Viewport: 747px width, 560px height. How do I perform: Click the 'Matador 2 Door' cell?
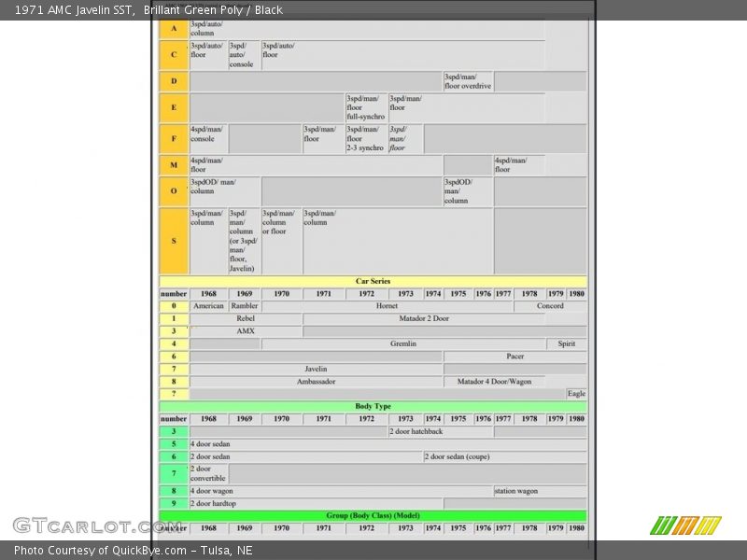click(x=424, y=318)
